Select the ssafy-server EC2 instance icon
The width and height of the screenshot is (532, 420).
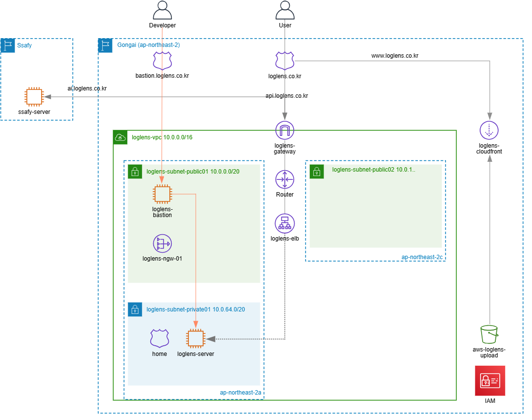[x=34, y=97]
